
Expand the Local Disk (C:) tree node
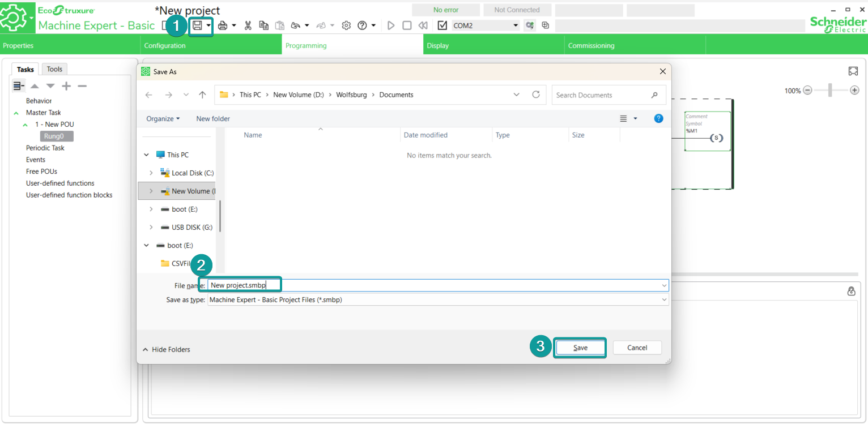[151, 173]
